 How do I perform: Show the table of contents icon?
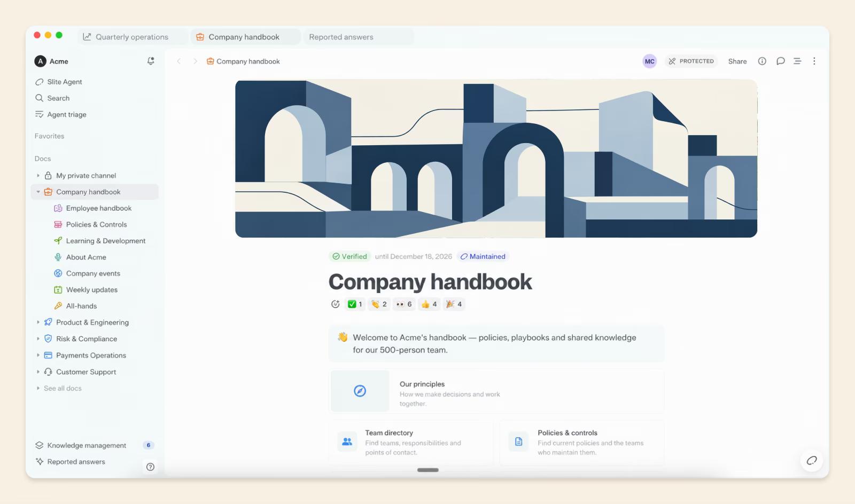[x=797, y=61]
